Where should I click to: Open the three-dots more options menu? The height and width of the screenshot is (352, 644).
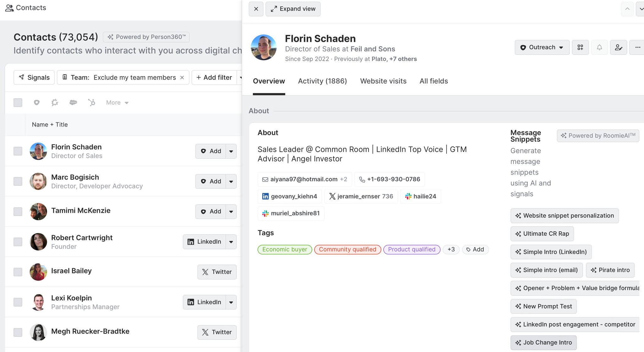click(637, 47)
